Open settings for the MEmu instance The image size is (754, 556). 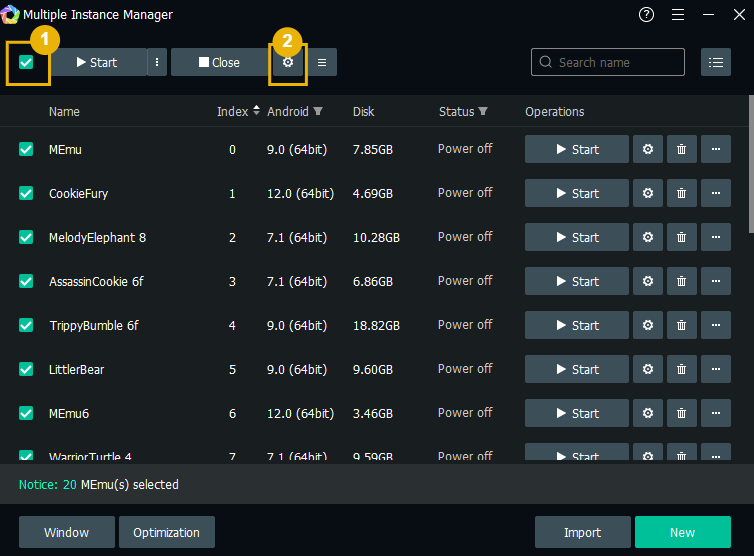[x=648, y=149]
